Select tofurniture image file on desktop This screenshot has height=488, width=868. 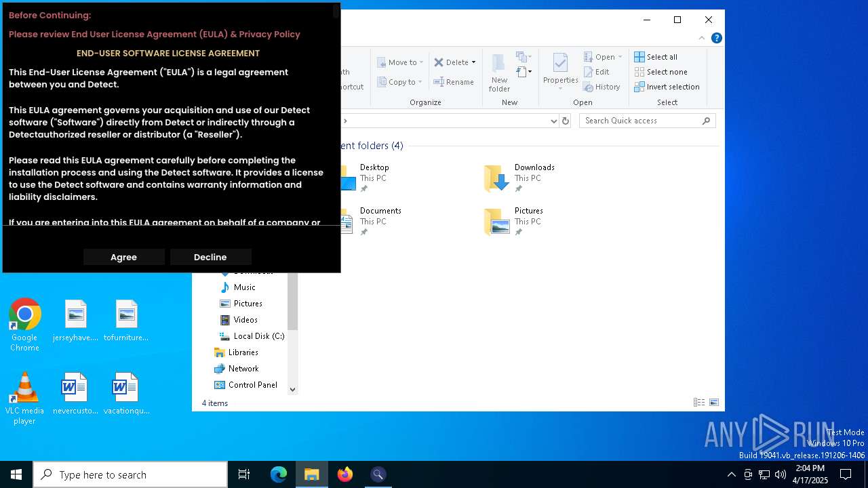(126, 321)
